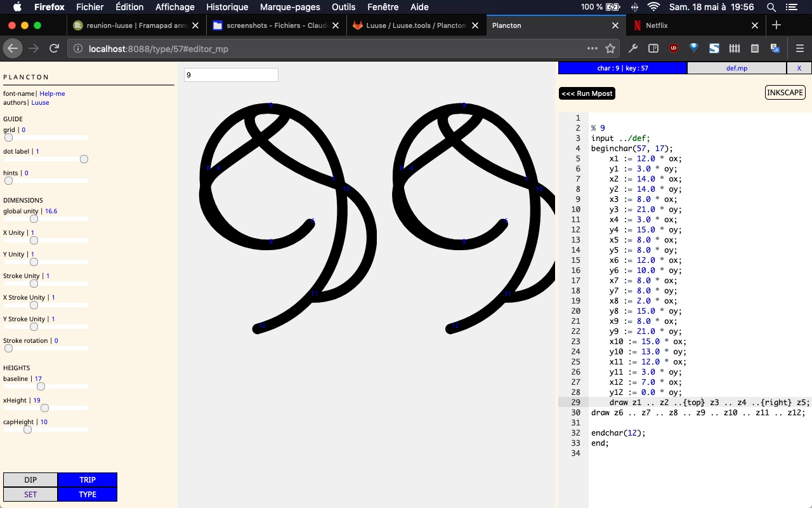The width and height of the screenshot is (812, 508).
Task: Bookmark this page with the star icon
Action: 610,48
